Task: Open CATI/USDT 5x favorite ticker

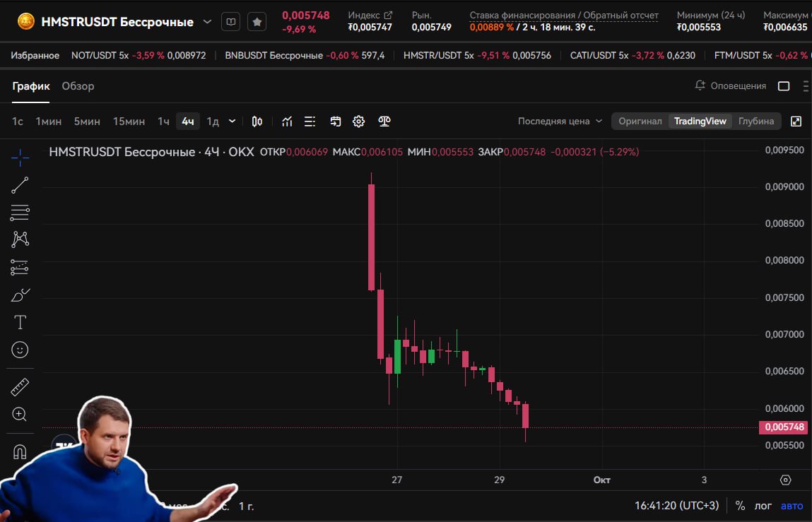Action: (x=632, y=55)
